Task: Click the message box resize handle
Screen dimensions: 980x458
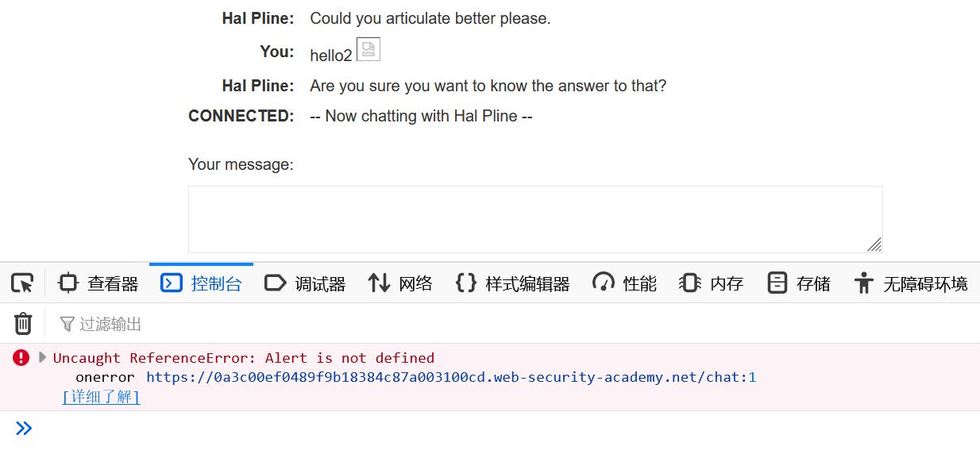Action: point(874,244)
